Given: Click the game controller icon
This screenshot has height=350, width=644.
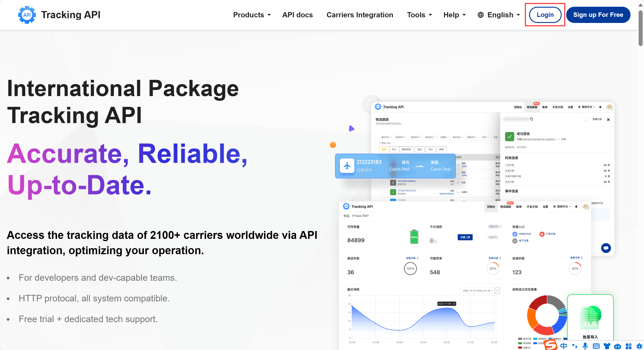Looking at the screenshot, I should (x=617, y=346).
